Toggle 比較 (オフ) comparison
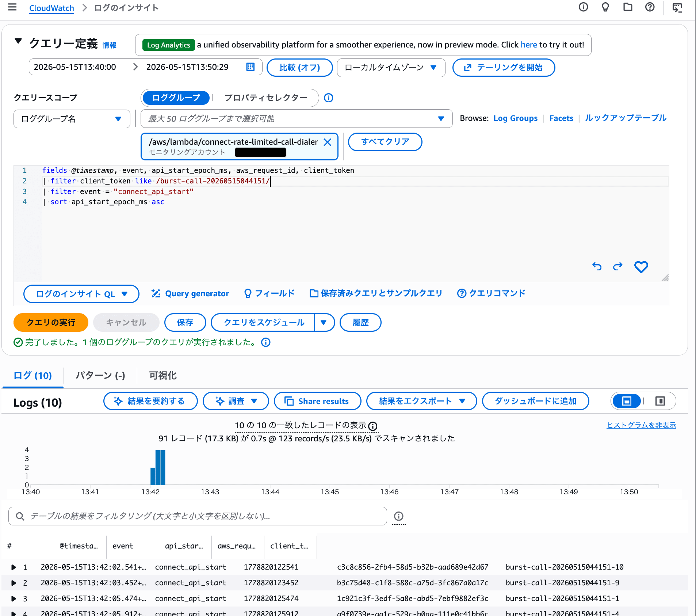 [x=299, y=68]
